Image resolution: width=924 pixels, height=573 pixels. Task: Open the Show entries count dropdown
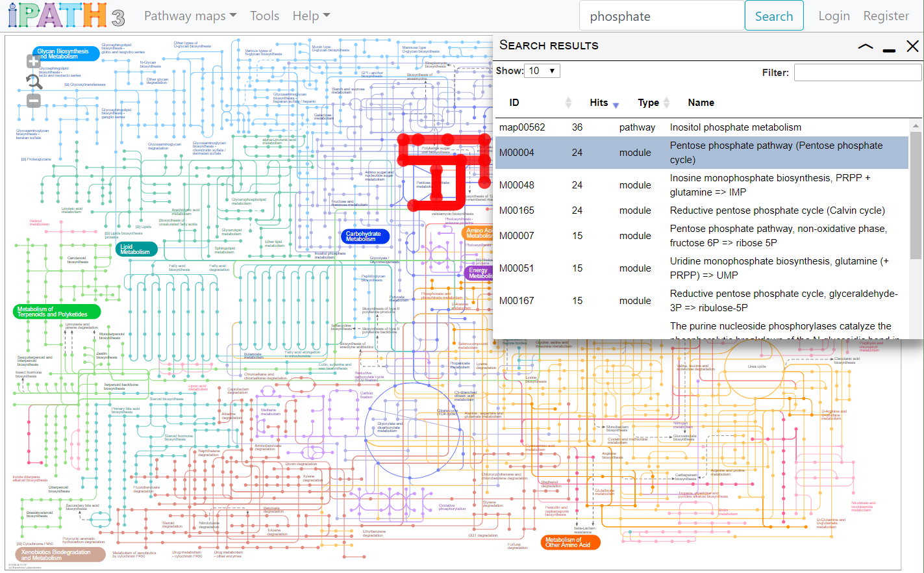click(x=542, y=71)
